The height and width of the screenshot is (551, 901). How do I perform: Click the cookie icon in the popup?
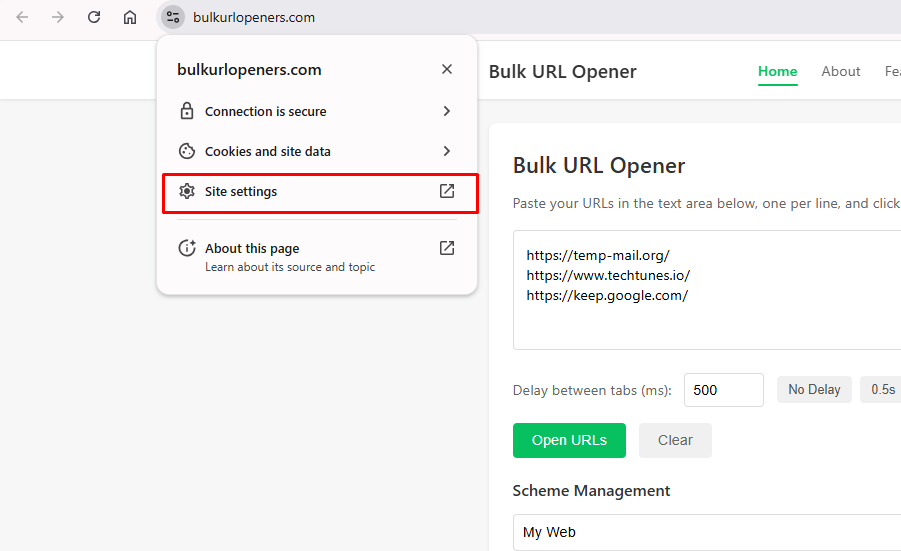[187, 151]
